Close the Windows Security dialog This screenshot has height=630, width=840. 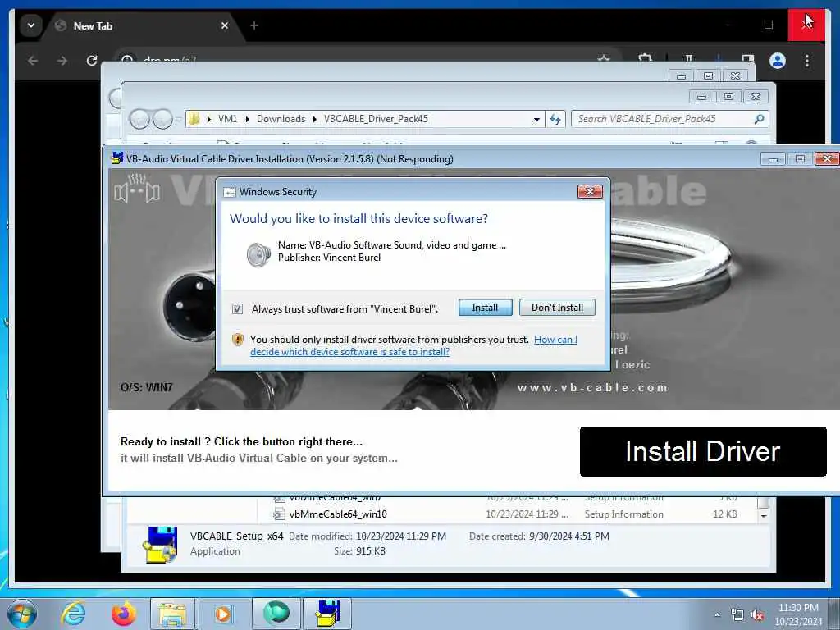pos(590,191)
